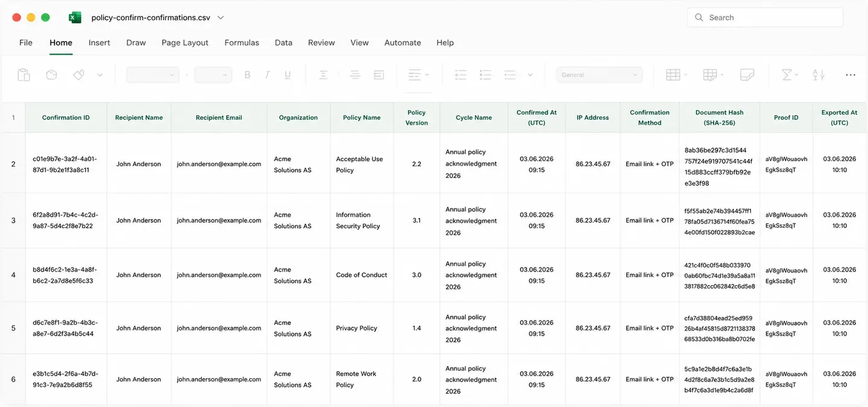Toggle Underline formatting
The width and height of the screenshot is (868, 407).
288,75
